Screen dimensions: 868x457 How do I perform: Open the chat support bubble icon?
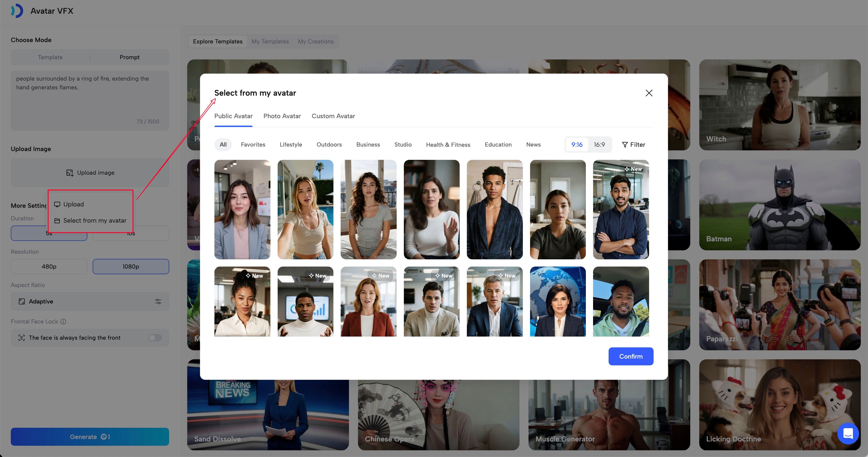click(x=848, y=433)
